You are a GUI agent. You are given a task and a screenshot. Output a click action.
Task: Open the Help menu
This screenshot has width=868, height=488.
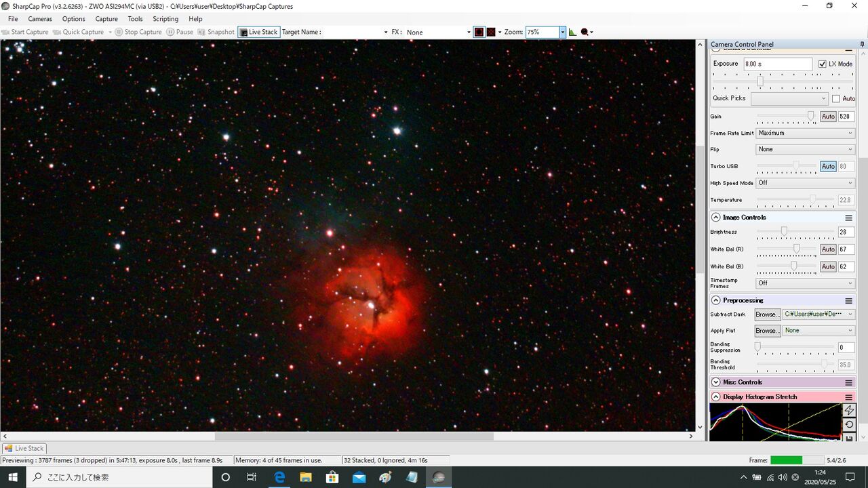pos(195,19)
